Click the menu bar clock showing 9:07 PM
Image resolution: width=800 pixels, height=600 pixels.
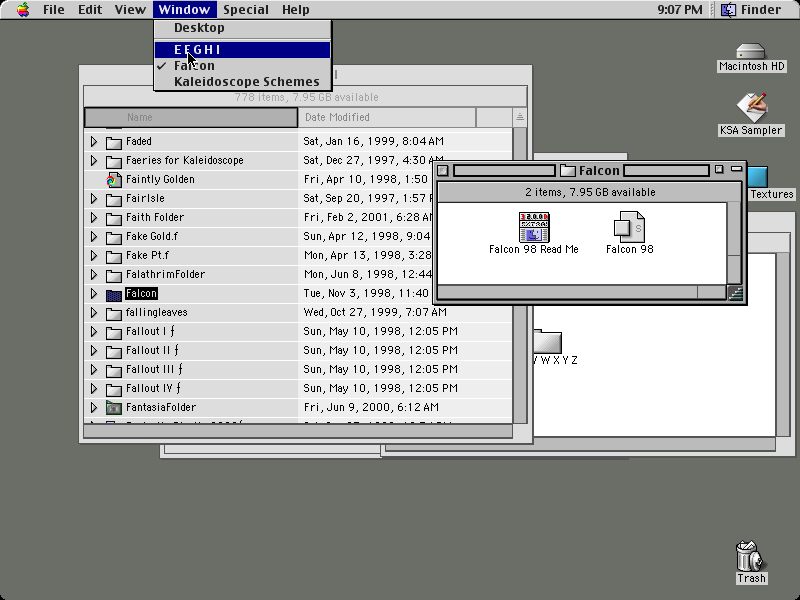pyautogui.click(x=680, y=10)
